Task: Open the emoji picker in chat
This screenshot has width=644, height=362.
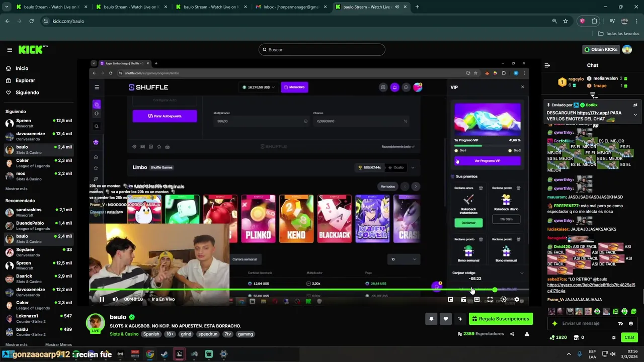Action: [631, 323]
